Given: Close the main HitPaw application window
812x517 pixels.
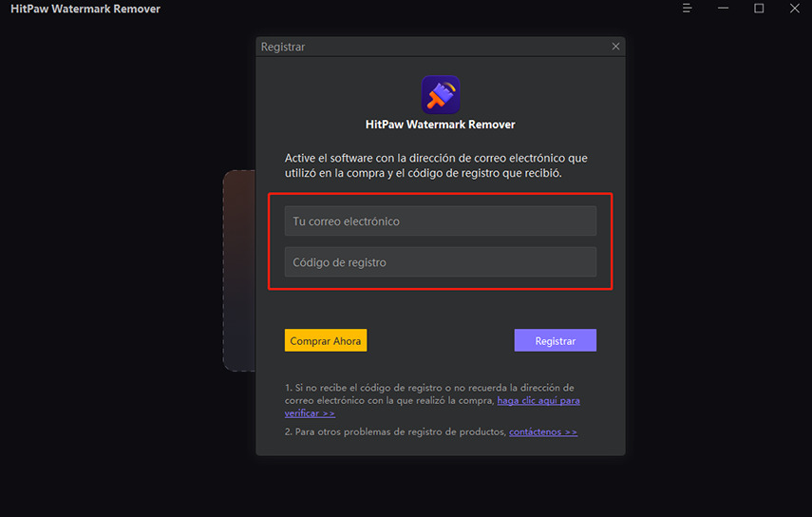Looking at the screenshot, I should click(x=794, y=9).
